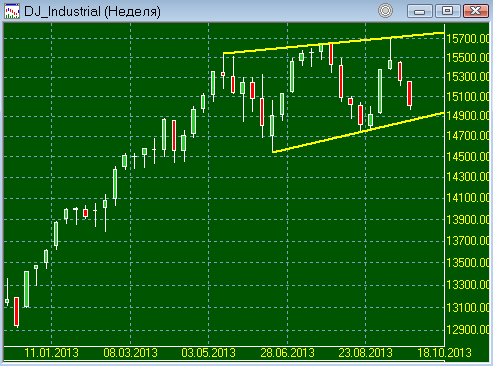
Task: Click price label 14100.00
Action: (x=468, y=198)
